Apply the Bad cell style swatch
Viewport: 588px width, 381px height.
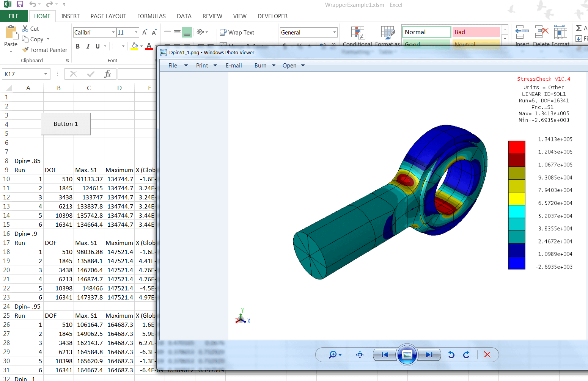(x=476, y=32)
